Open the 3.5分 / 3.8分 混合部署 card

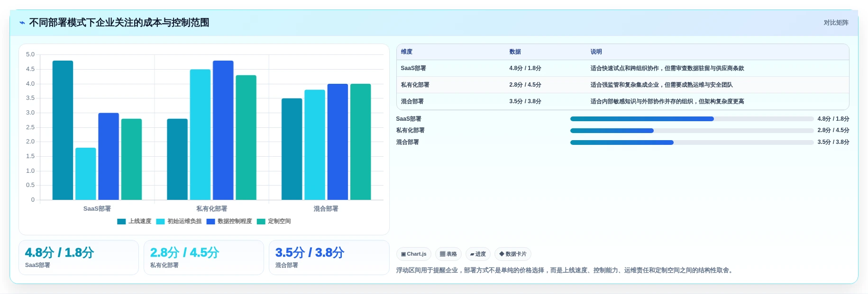(329, 258)
